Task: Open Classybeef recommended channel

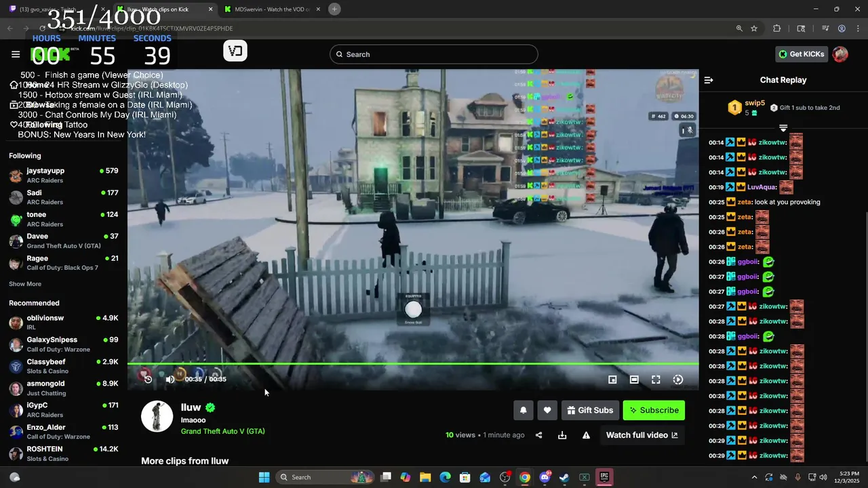Action: [64, 366]
